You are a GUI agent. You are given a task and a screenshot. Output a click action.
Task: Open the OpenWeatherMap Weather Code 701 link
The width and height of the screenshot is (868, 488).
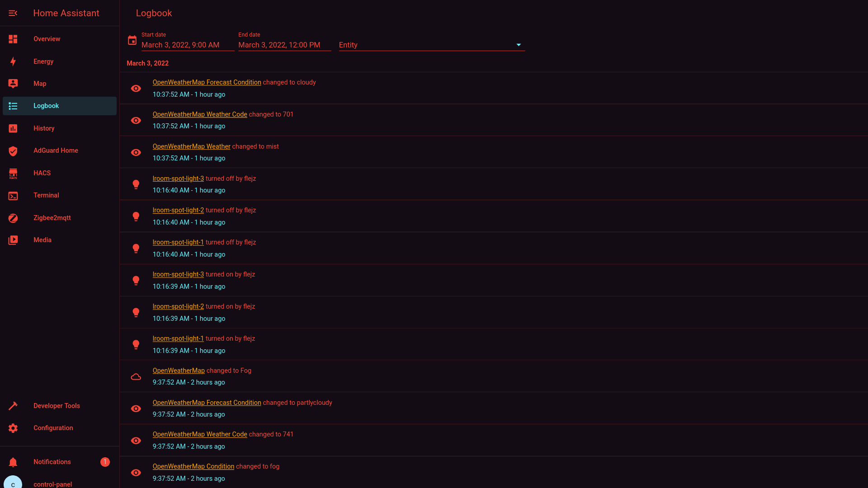pos(199,114)
